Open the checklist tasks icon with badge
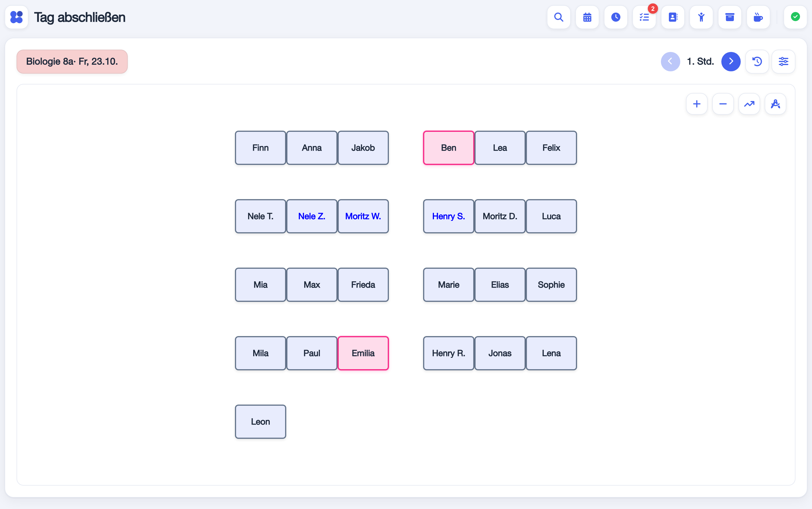This screenshot has width=812, height=509. pos(644,17)
